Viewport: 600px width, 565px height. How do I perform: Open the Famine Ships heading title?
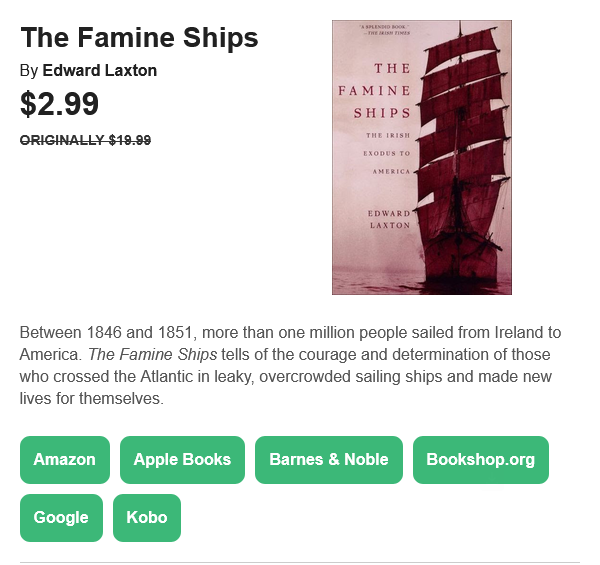click(x=139, y=37)
